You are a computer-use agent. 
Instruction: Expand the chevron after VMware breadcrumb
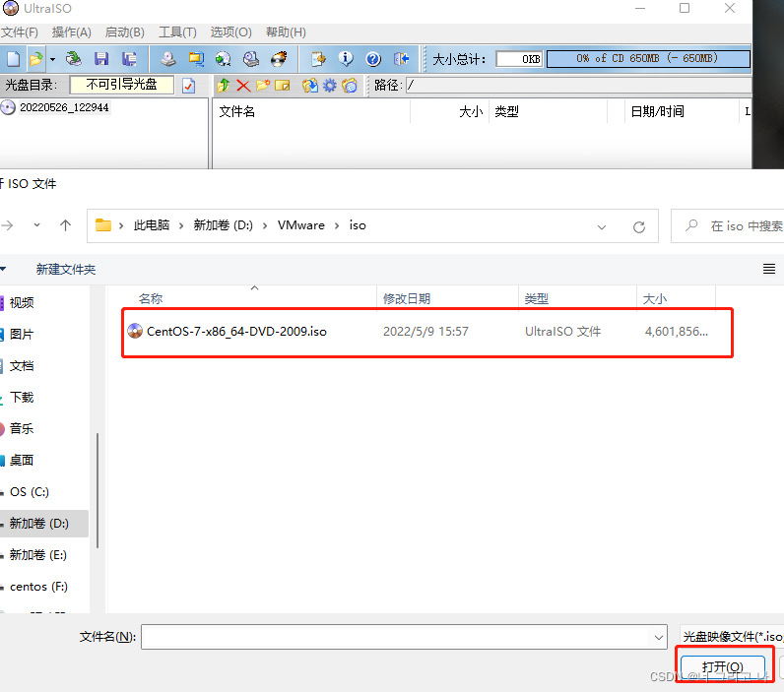click(337, 225)
